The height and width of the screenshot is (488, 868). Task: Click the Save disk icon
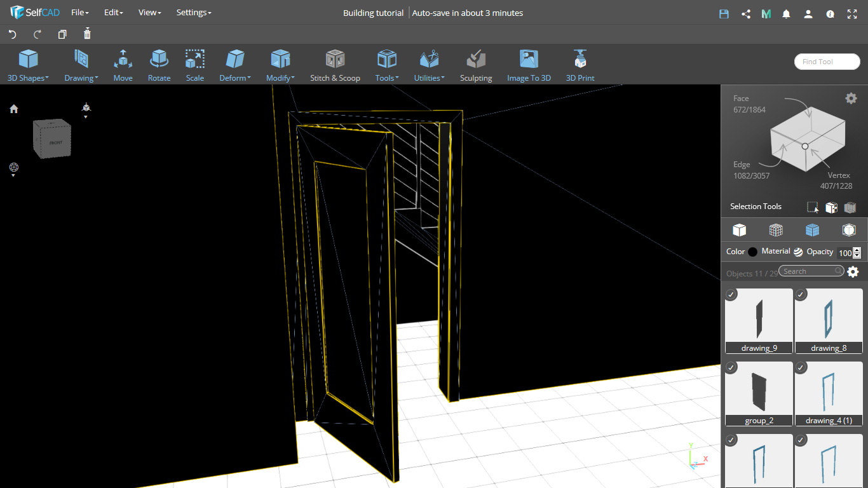click(x=724, y=13)
